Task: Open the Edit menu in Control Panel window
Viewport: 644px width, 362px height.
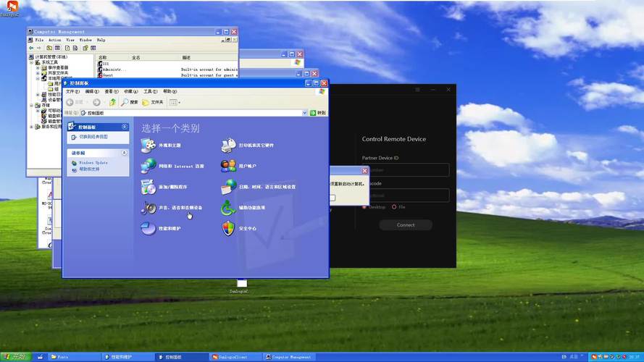Action: pyautogui.click(x=92, y=91)
